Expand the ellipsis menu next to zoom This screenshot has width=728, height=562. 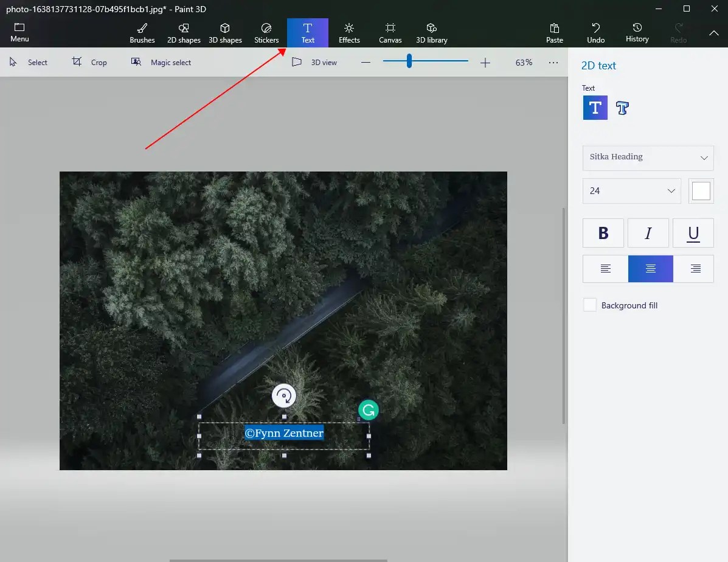[553, 61]
